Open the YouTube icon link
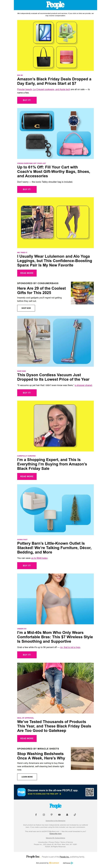Viewport: 111px width, 868px height. 59,814
